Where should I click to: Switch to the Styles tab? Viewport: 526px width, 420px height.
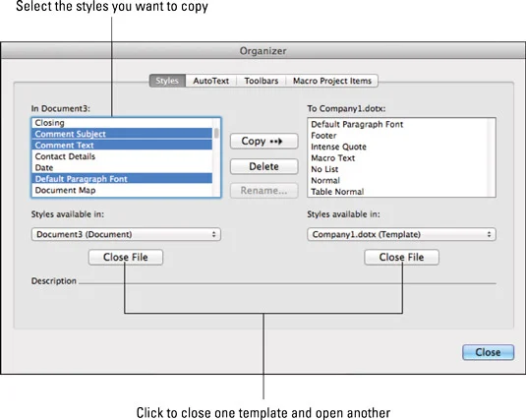[167, 81]
